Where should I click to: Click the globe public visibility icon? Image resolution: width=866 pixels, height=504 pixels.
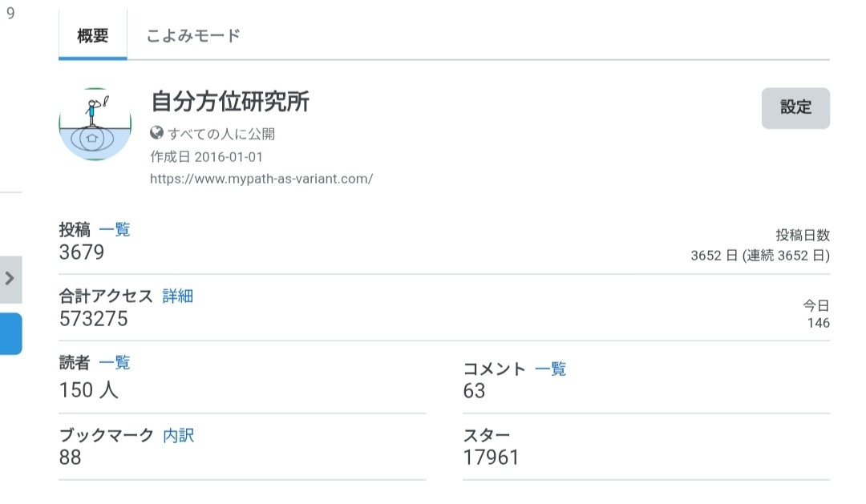157,133
